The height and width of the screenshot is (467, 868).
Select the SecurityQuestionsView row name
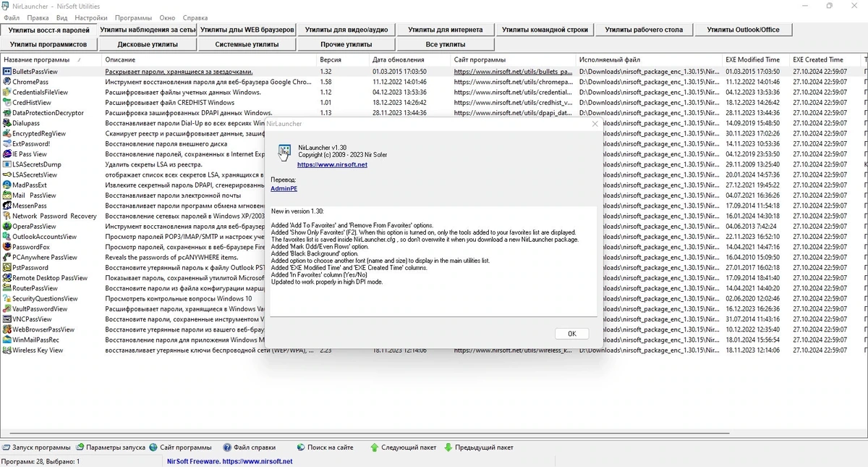click(45, 298)
